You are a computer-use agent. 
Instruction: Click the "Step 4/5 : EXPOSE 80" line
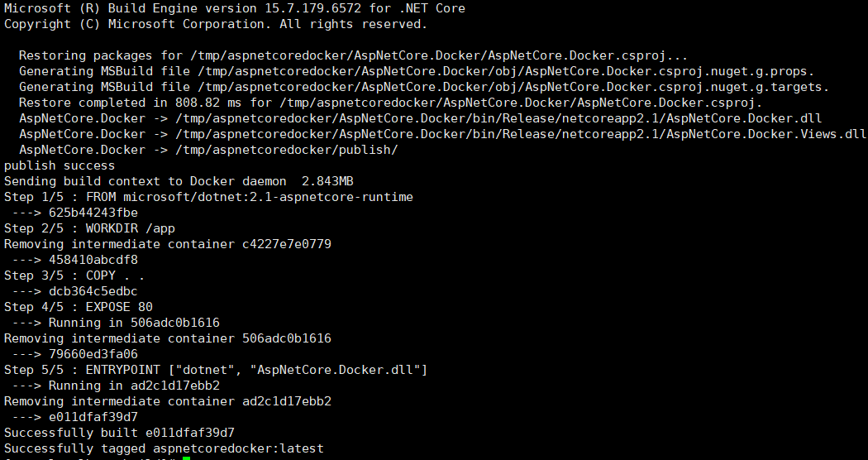pyautogui.click(x=79, y=307)
